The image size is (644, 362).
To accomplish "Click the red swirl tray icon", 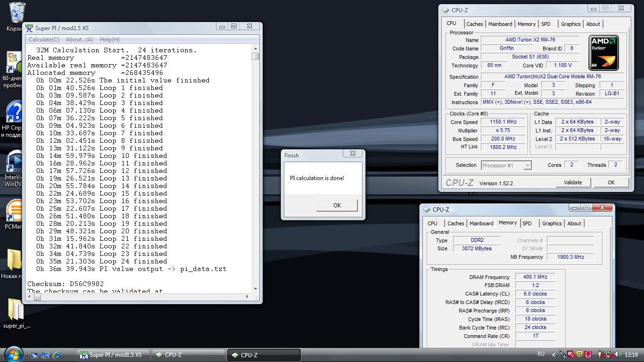I will point(587,354).
